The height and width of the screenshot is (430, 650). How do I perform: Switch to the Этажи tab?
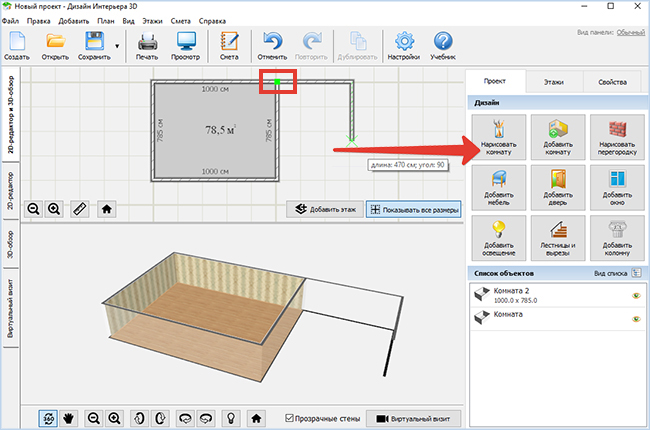(554, 82)
